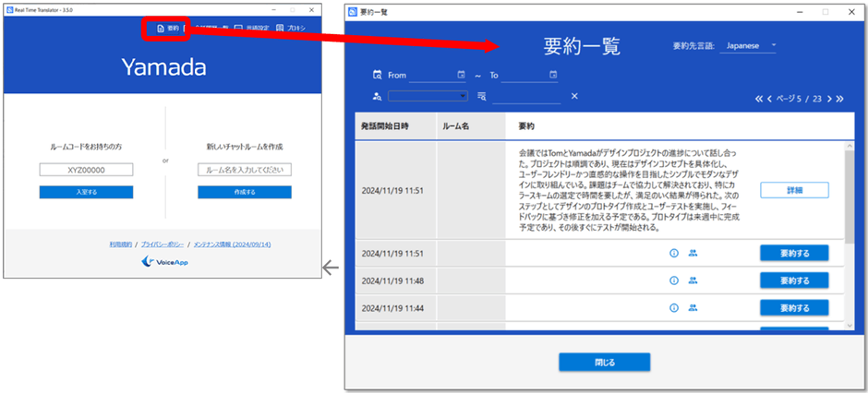Screen dimensions: 868x393
Task: Click the To date calendar icon
Action: click(553, 75)
